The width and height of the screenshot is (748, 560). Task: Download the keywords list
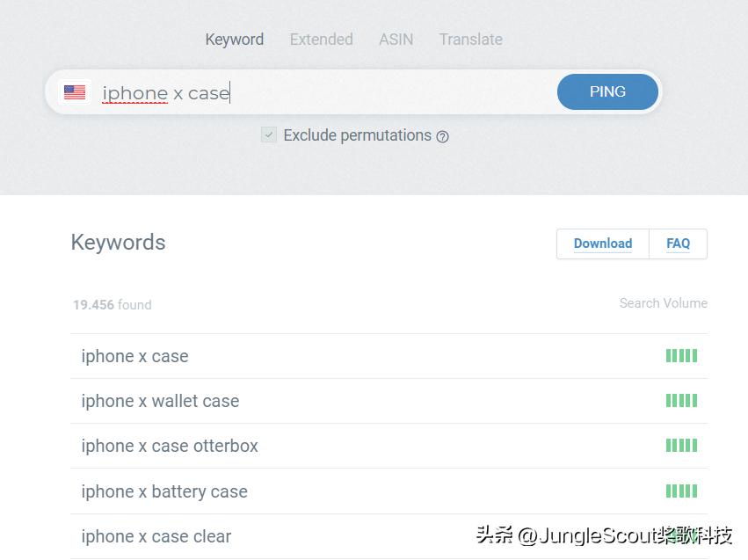click(602, 244)
